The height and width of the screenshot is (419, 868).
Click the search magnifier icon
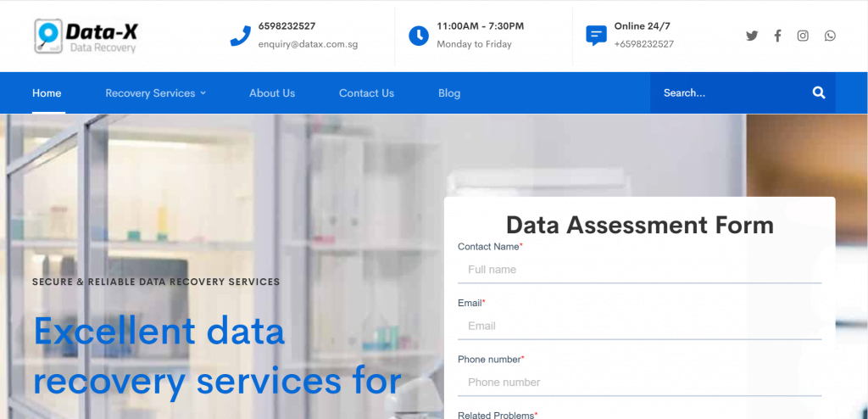pos(819,92)
